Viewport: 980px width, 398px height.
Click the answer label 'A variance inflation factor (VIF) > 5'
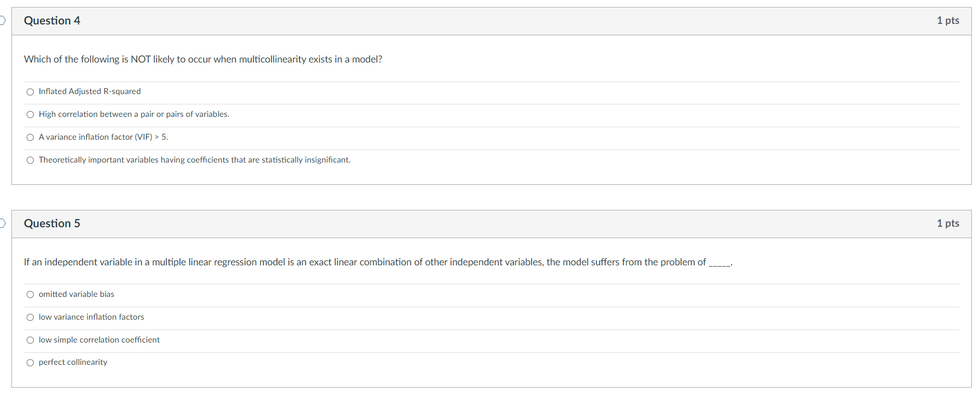pyautogui.click(x=103, y=137)
